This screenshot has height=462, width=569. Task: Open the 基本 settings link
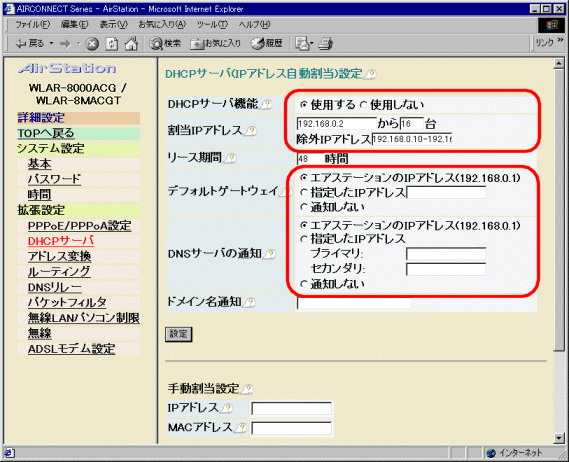pos(40,164)
